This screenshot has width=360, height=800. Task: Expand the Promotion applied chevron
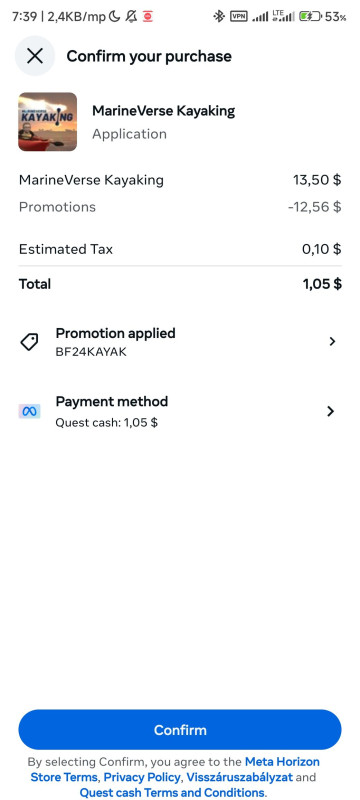(x=332, y=341)
